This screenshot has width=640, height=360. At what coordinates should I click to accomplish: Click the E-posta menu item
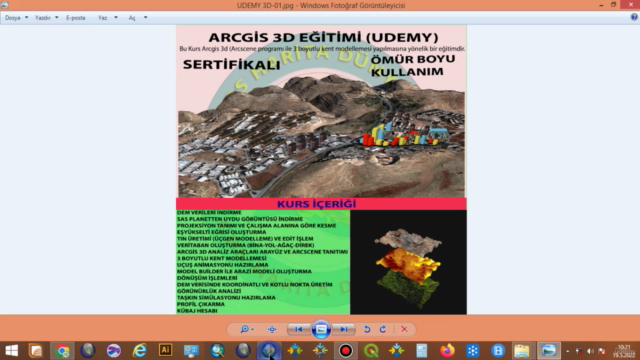coord(76,18)
